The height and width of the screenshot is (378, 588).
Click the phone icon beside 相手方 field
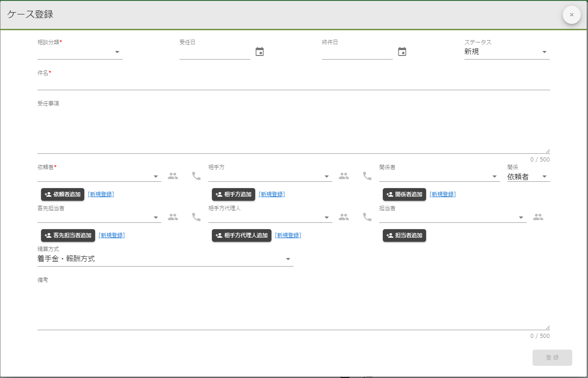tap(367, 176)
